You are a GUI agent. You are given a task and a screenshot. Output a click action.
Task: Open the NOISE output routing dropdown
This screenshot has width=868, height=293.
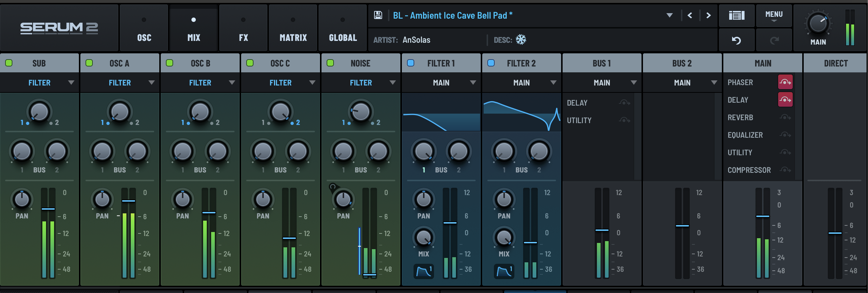(x=361, y=83)
